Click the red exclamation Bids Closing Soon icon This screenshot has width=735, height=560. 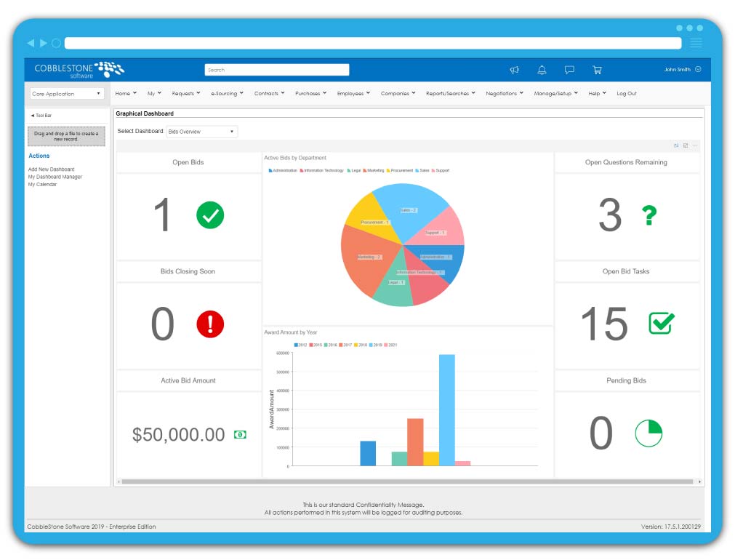tap(210, 324)
